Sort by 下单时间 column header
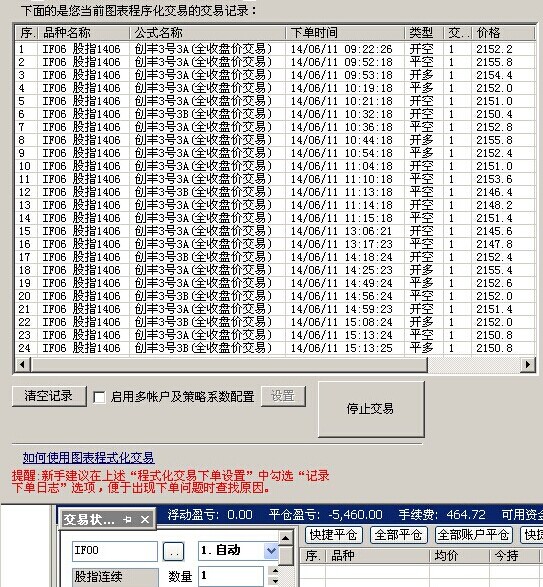This screenshot has width=543, height=587. click(345, 33)
